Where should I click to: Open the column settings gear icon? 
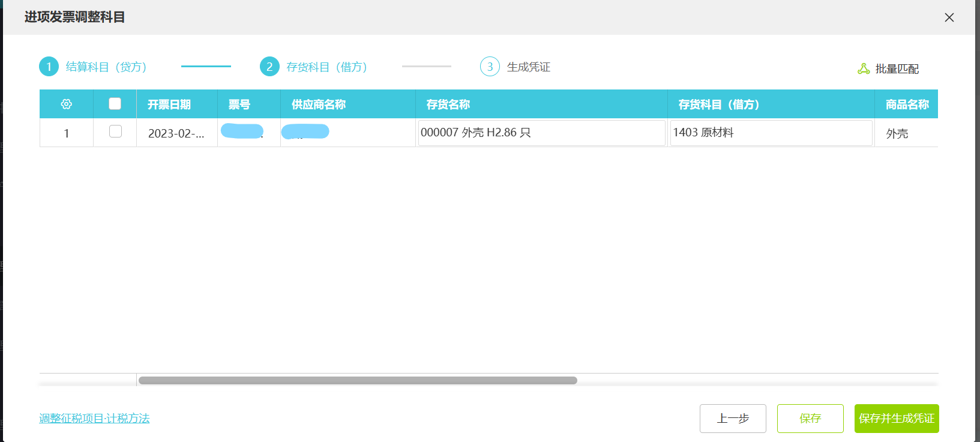[67, 104]
